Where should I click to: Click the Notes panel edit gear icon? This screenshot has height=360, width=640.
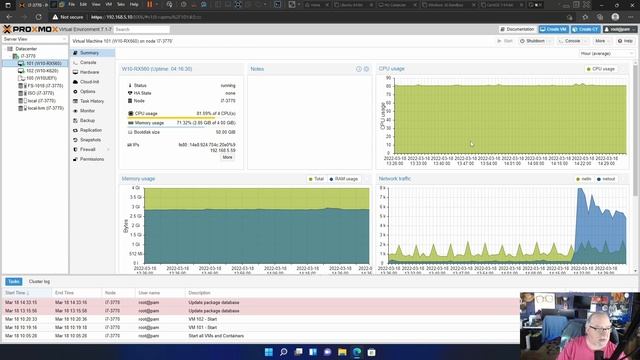tap(366, 69)
